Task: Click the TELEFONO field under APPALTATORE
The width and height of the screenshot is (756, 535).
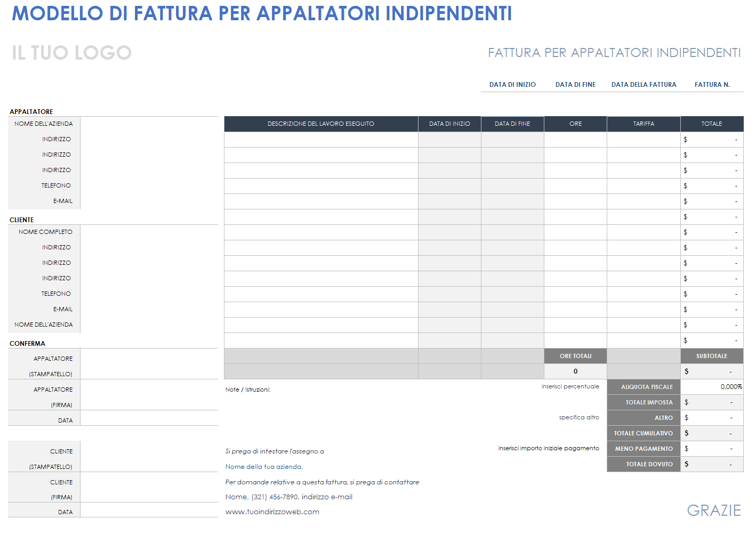Action: 149,185
